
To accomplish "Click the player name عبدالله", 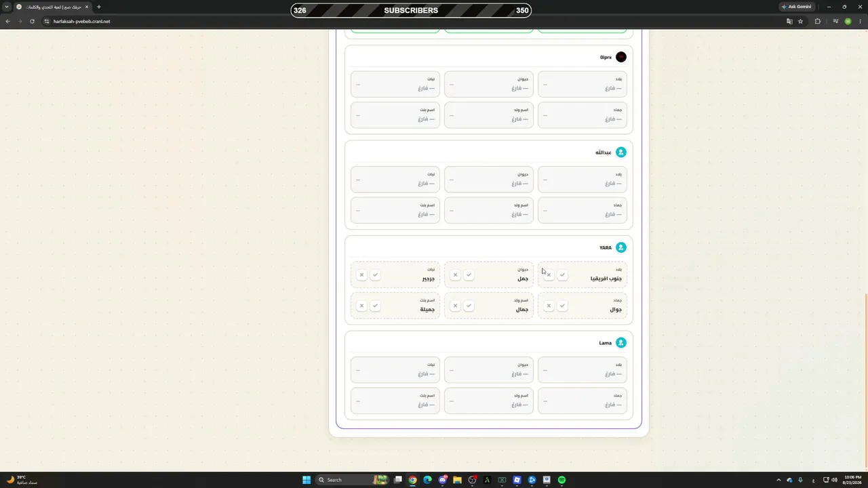I will (x=604, y=152).
